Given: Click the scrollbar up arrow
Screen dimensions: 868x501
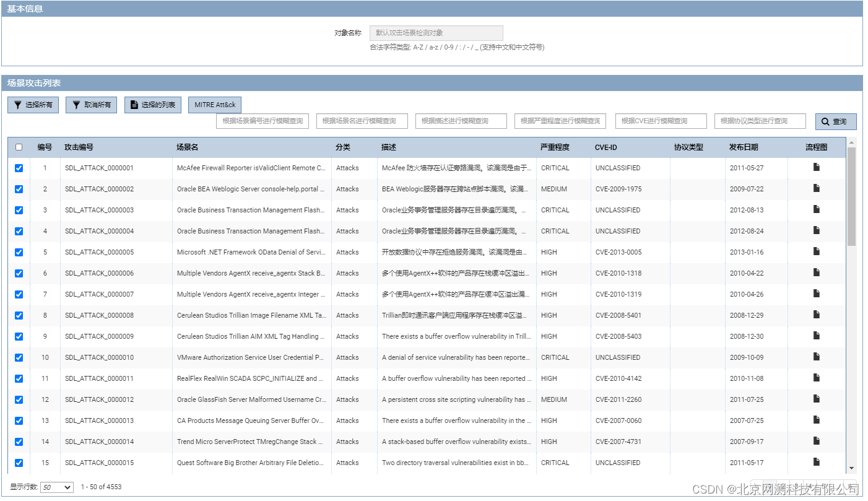Looking at the screenshot, I should 851,142.
